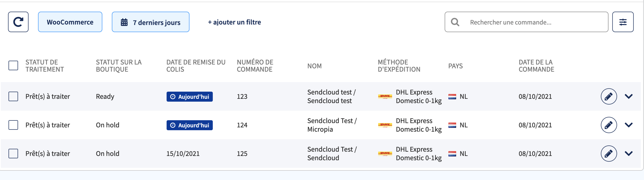644x180 pixels.
Task: Open the WooCommerce filter
Action: [x=70, y=22]
